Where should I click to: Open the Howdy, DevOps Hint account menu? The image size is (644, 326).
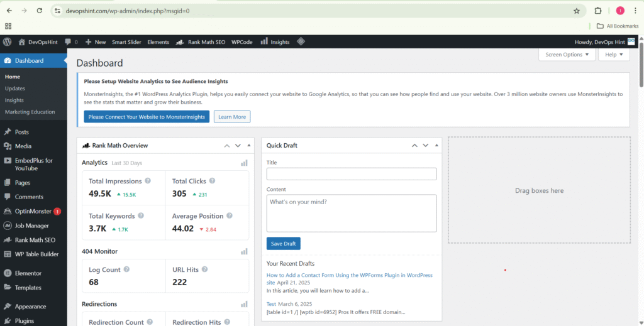pyautogui.click(x=604, y=42)
